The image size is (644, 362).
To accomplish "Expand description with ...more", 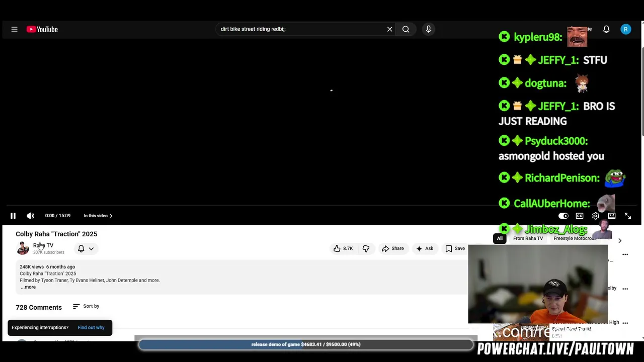I will point(28,287).
